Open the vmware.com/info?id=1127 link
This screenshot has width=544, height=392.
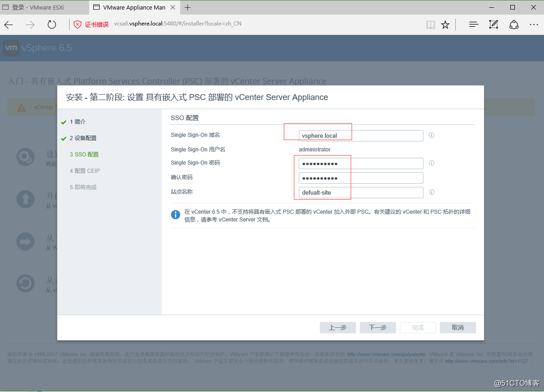[486, 362]
